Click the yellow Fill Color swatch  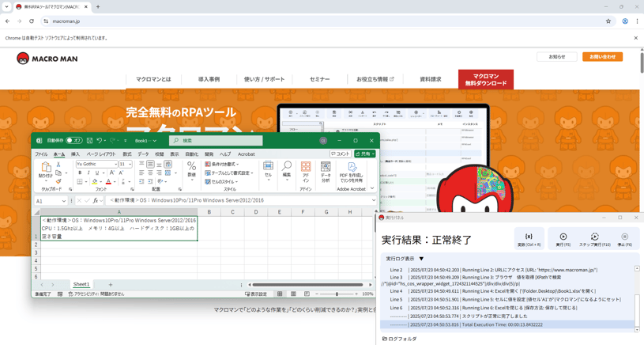coord(95,181)
